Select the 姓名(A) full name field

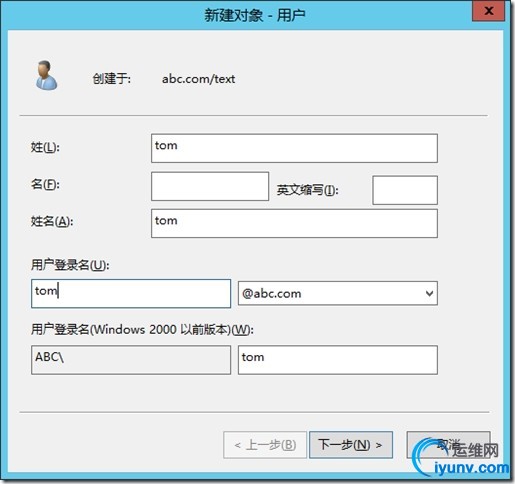[294, 223]
